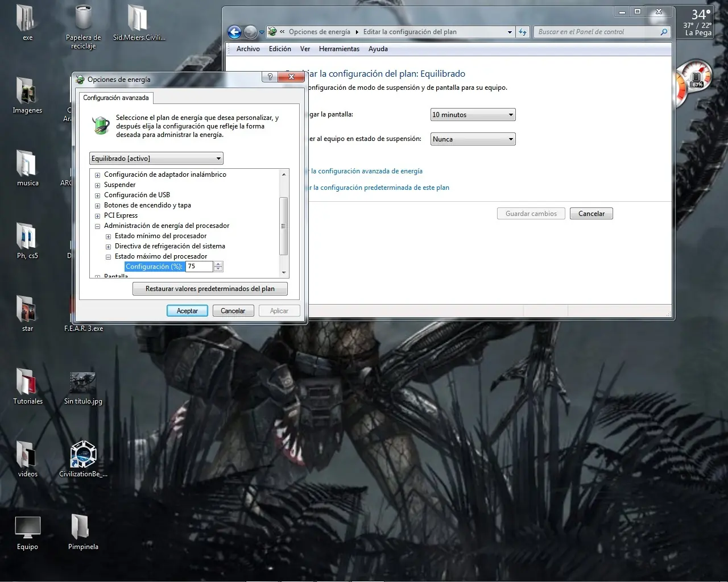Open recent pages dropdown next to Forward
Image resolution: width=728 pixels, height=582 pixels.
click(262, 32)
